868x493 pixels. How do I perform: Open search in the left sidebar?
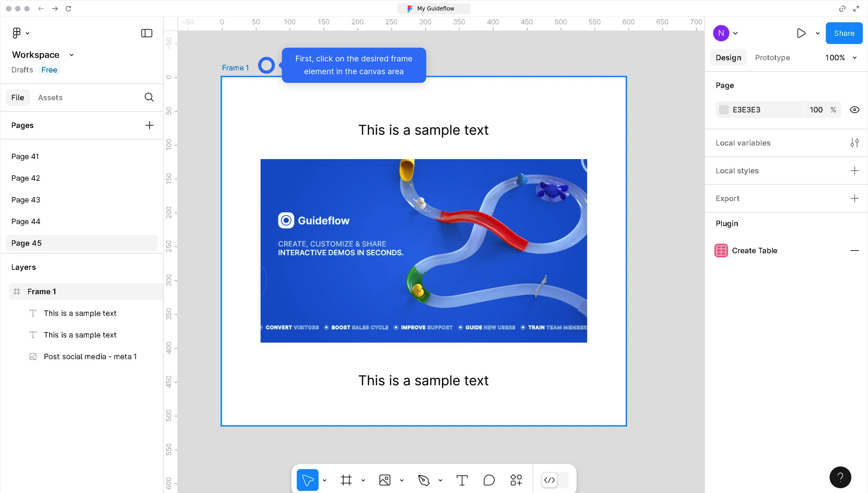click(x=149, y=97)
